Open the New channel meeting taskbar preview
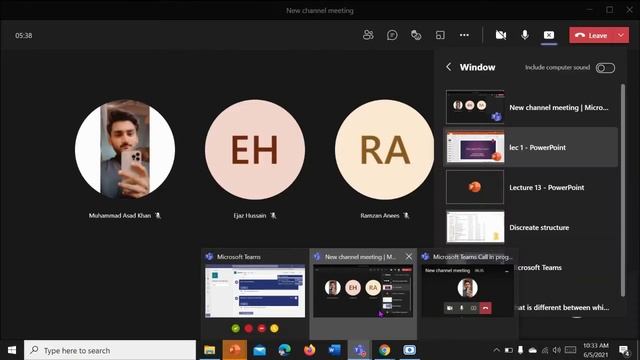 click(363, 291)
